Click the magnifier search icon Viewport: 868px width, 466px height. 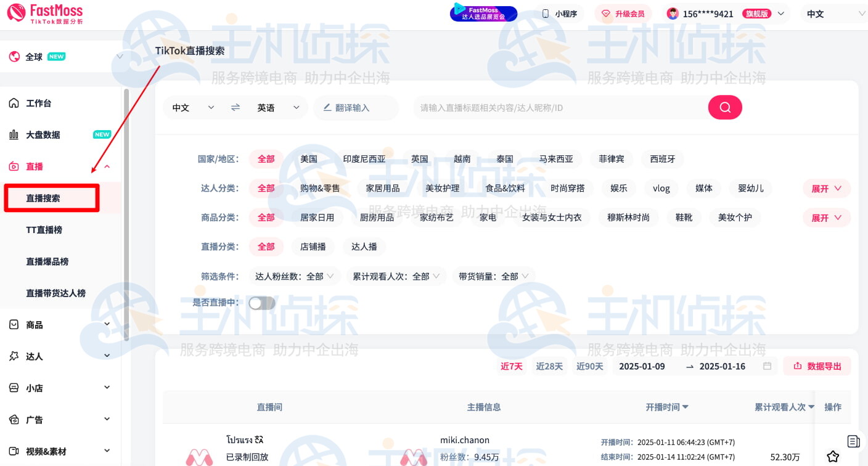click(725, 107)
